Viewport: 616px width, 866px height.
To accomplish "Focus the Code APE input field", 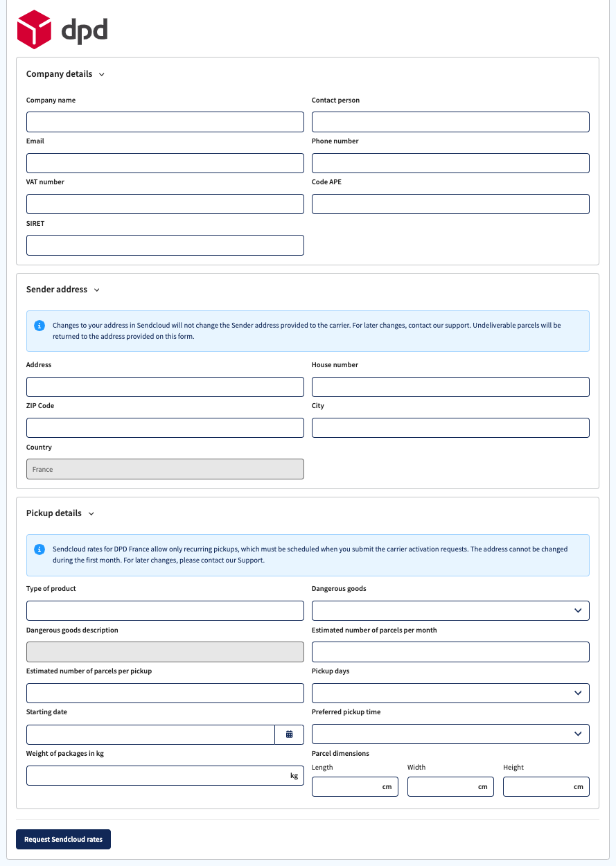I will (x=450, y=204).
